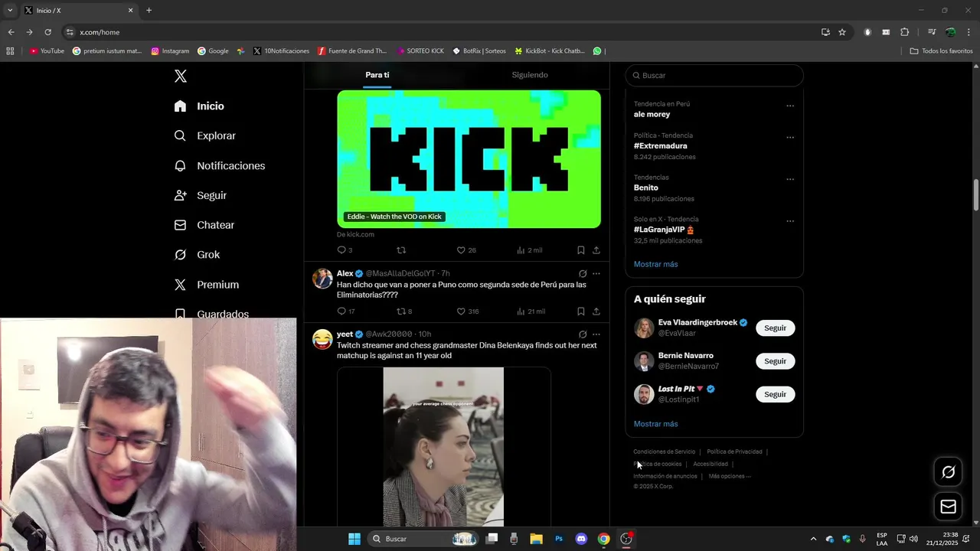Like Alex's post with 316 likes

tap(468, 311)
